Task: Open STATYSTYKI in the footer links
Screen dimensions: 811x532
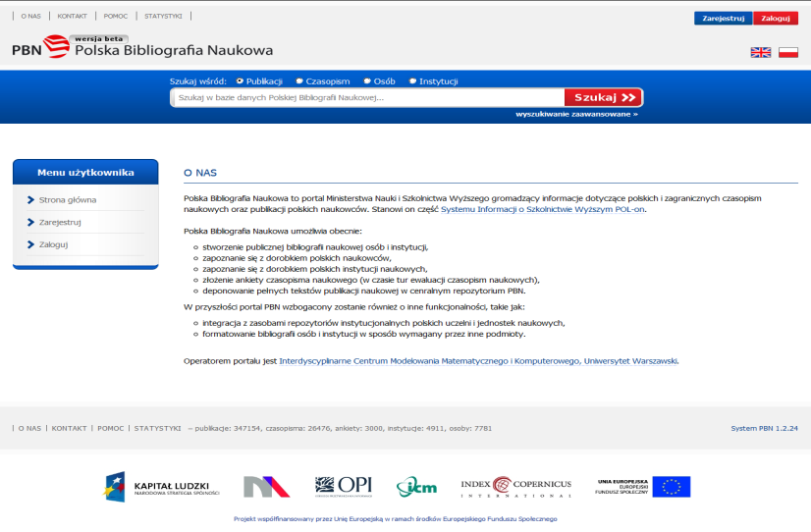Action: tap(158, 428)
